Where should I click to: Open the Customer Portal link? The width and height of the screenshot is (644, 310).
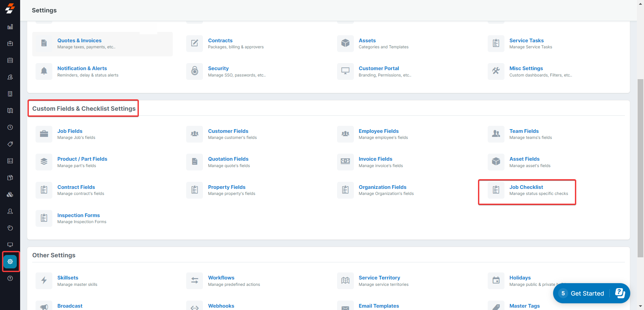tap(379, 68)
